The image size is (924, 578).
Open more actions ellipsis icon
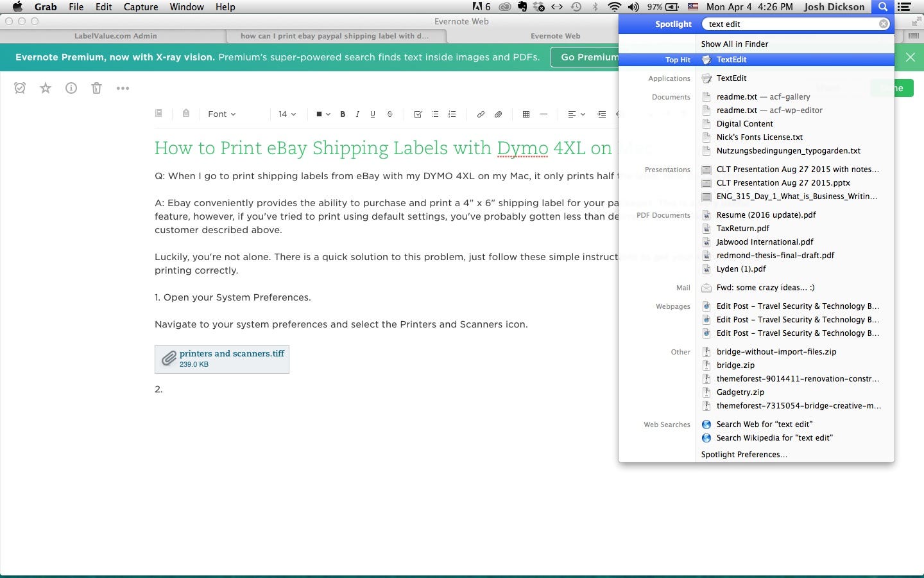coord(123,88)
